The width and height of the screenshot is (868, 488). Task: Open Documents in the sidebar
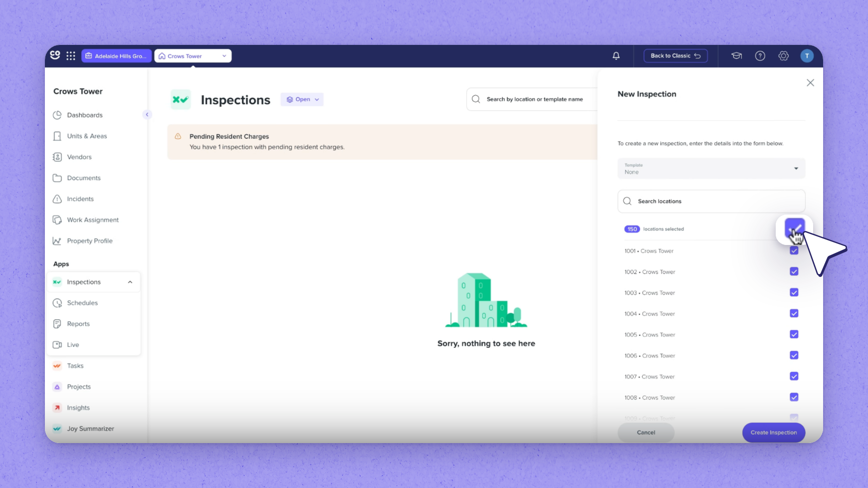[84, 178]
